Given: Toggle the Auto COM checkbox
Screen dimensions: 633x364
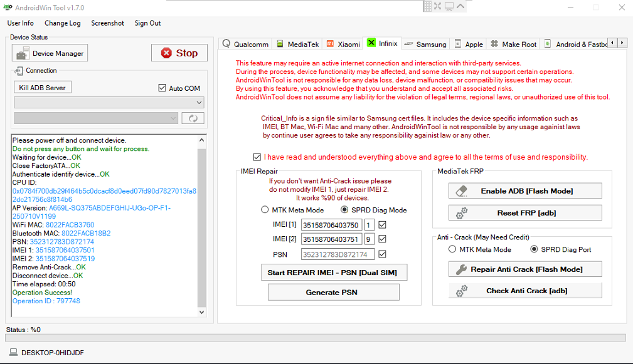Looking at the screenshot, I should coord(162,88).
